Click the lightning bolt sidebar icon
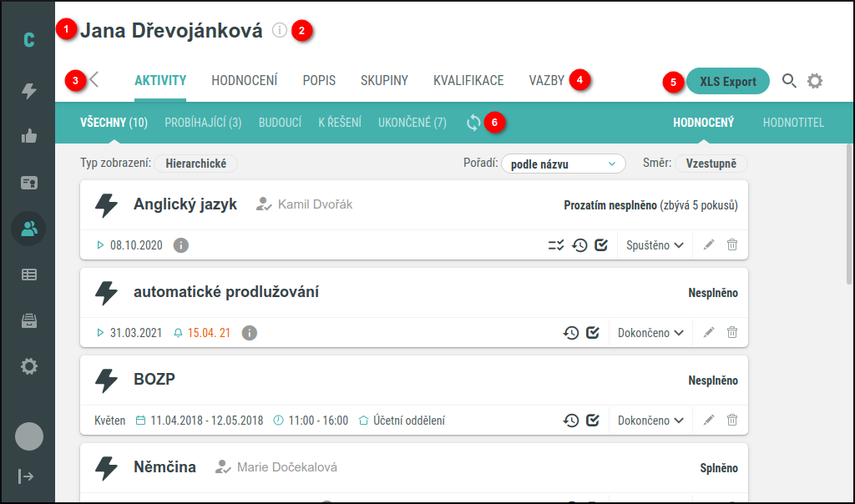The width and height of the screenshot is (855, 504). coord(29,92)
